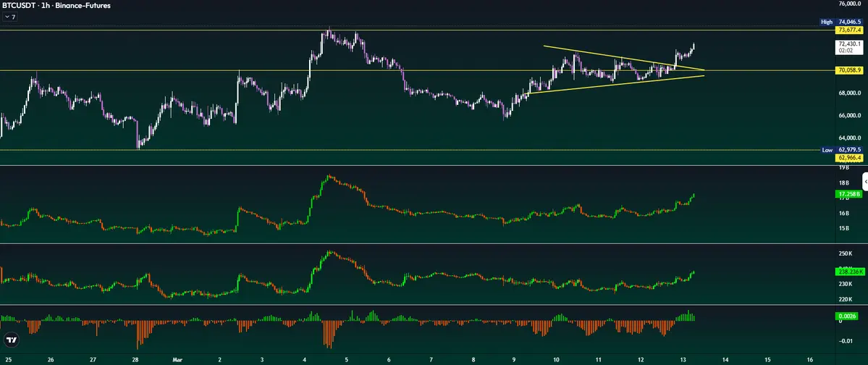Click the BTCUSDT 1h Binance-Futures chart title
Image resolution: width=868 pixels, height=365 pixels.
tap(55, 6)
